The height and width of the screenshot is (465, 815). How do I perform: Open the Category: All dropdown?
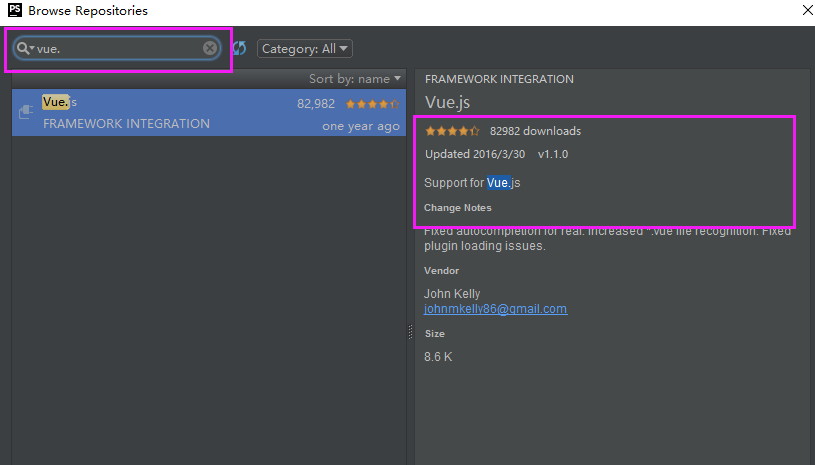pyautogui.click(x=305, y=48)
